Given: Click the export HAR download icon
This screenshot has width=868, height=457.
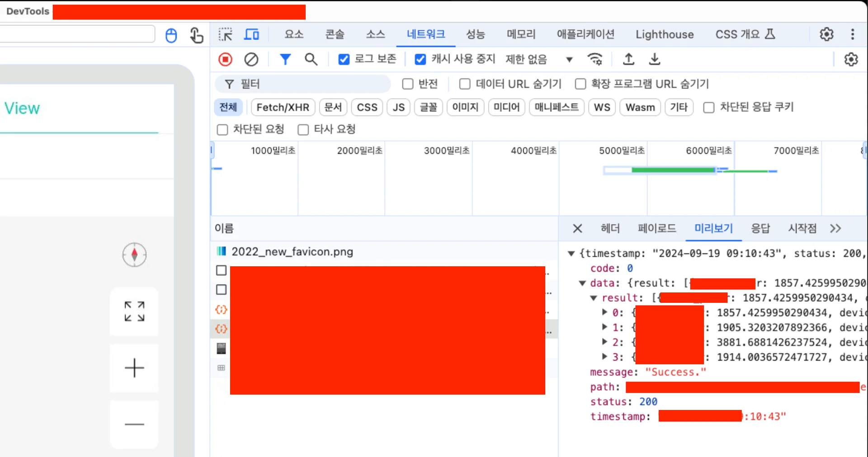Looking at the screenshot, I should [654, 59].
